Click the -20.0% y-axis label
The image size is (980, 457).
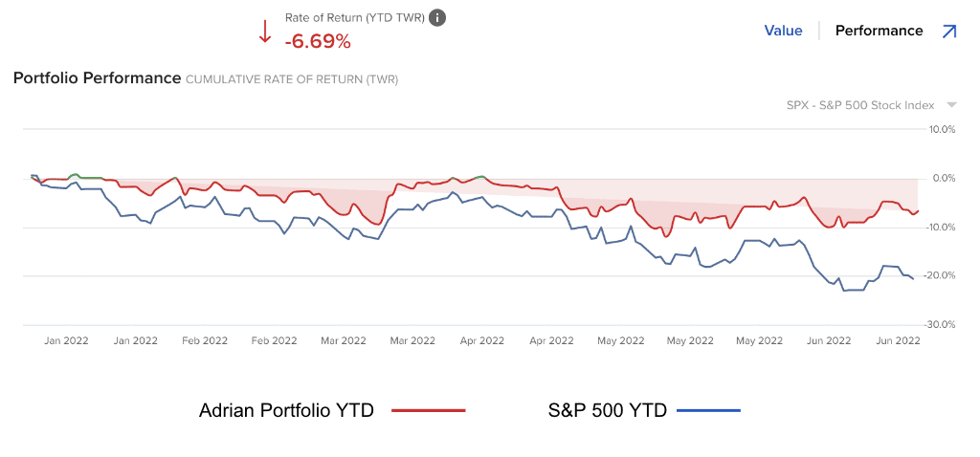[x=942, y=275]
